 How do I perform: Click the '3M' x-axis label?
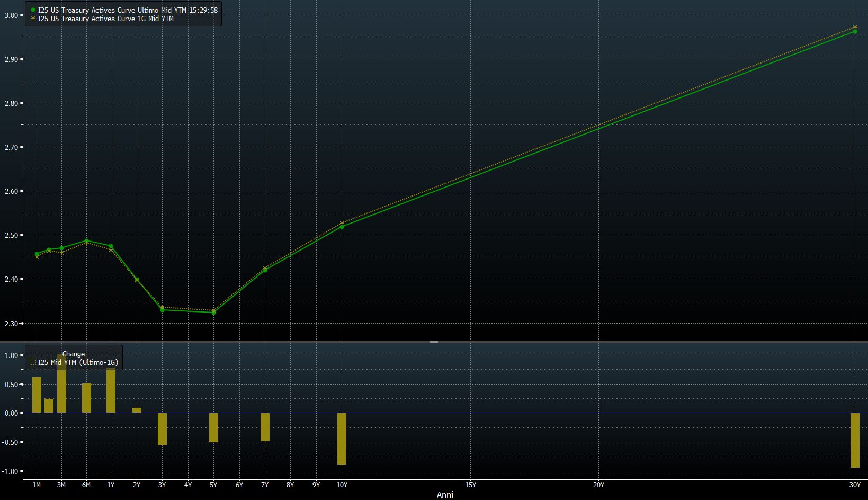tap(61, 485)
